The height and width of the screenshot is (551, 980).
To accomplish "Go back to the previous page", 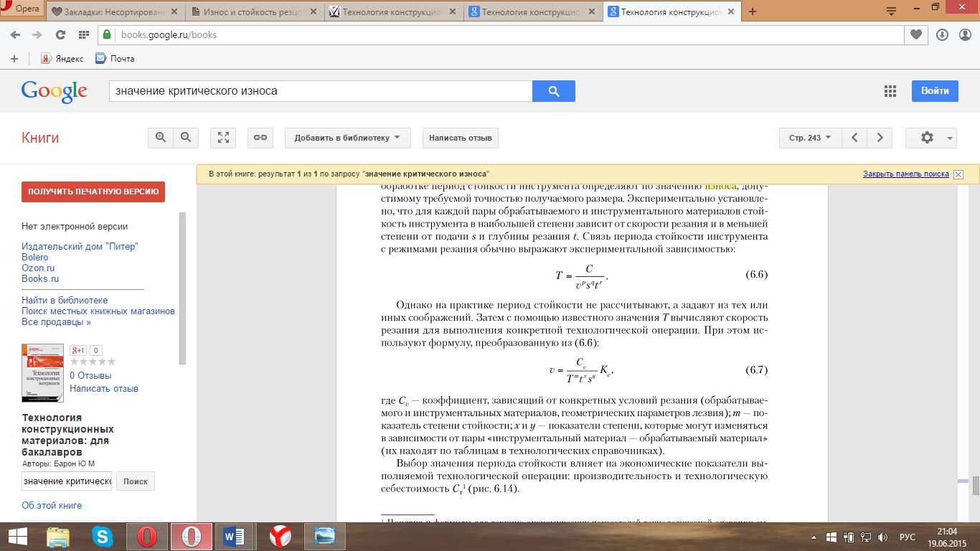I will (16, 34).
